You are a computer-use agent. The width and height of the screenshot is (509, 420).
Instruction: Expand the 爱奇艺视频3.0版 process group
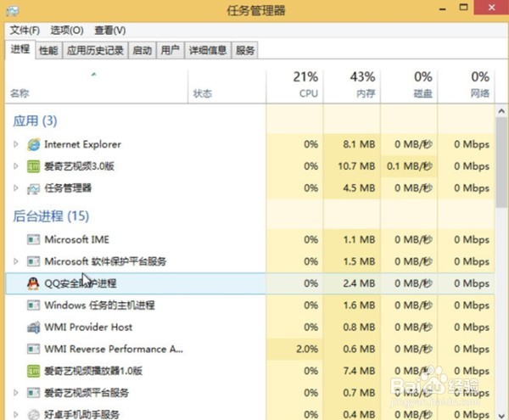[x=15, y=166]
